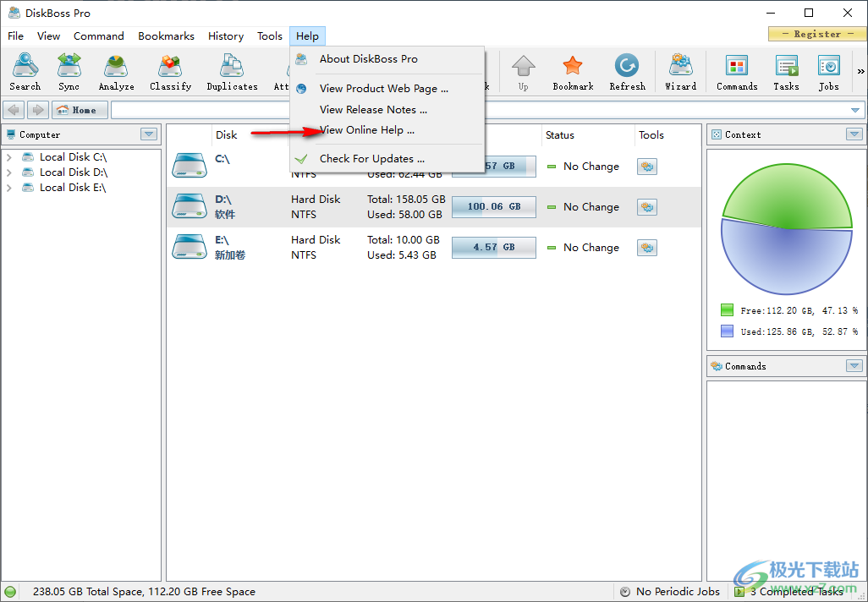Open the File menu

[x=15, y=36]
